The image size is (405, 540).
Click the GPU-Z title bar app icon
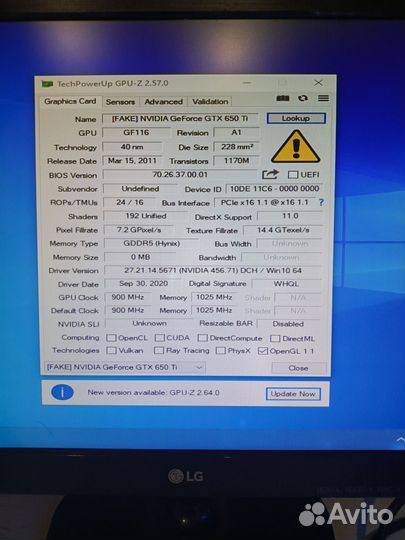click(x=47, y=84)
